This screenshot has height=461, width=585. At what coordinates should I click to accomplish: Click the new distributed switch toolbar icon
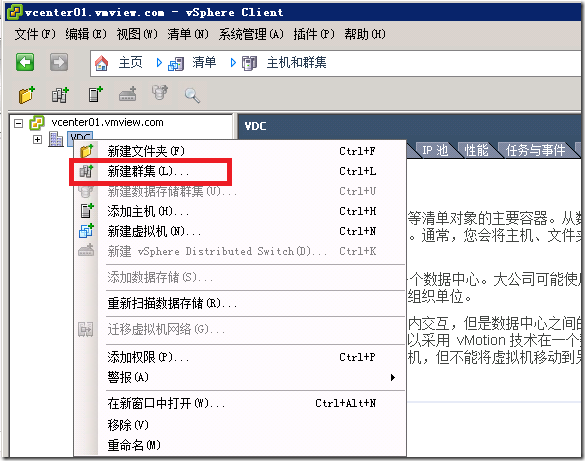[x=128, y=94]
